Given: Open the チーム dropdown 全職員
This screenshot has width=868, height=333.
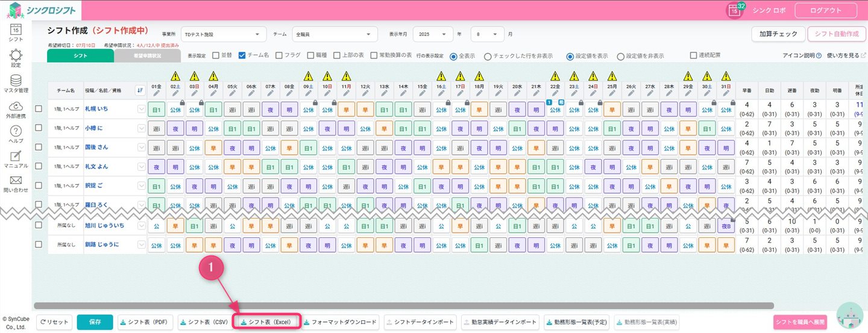Looking at the screenshot, I should click(x=335, y=34).
